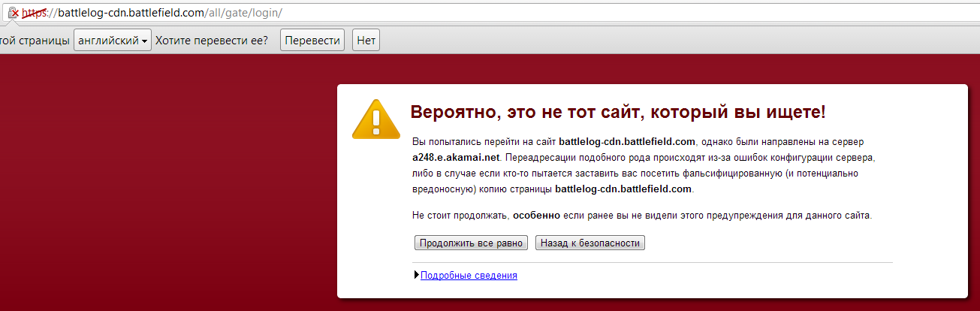Click the bold word особенно in the warning
This screenshot has height=311, width=980.
click(x=536, y=215)
